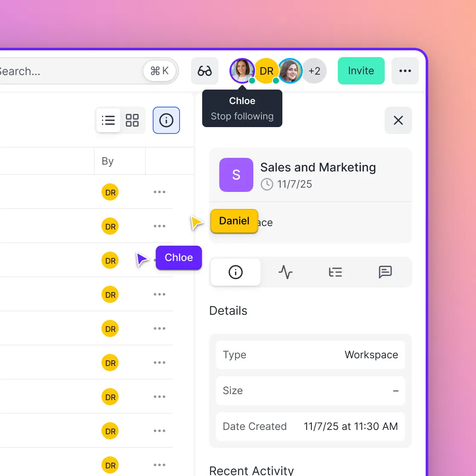Image resolution: width=476 pixels, height=476 pixels.
Task: Open the top bar more options menu
Action: click(405, 71)
